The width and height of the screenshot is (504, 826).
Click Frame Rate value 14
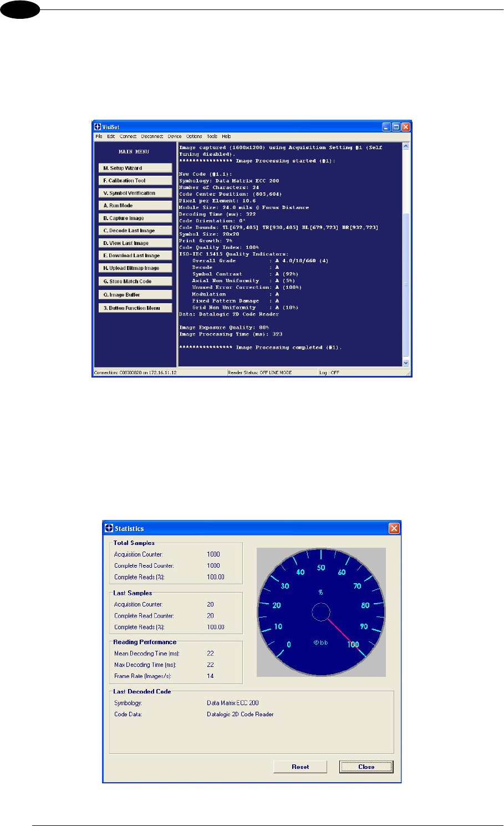pyautogui.click(x=210, y=676)
